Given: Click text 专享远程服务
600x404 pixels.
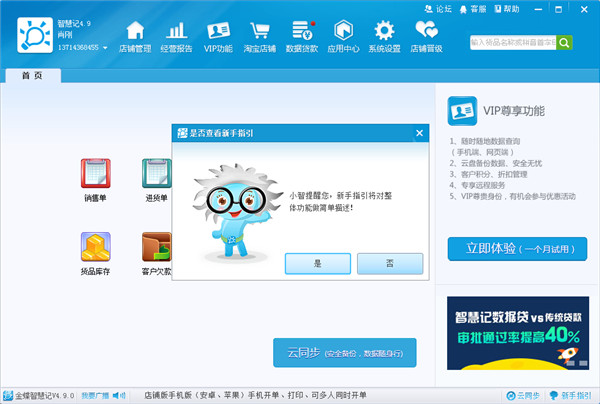Looking at the screenshot, I should point(483,186).
